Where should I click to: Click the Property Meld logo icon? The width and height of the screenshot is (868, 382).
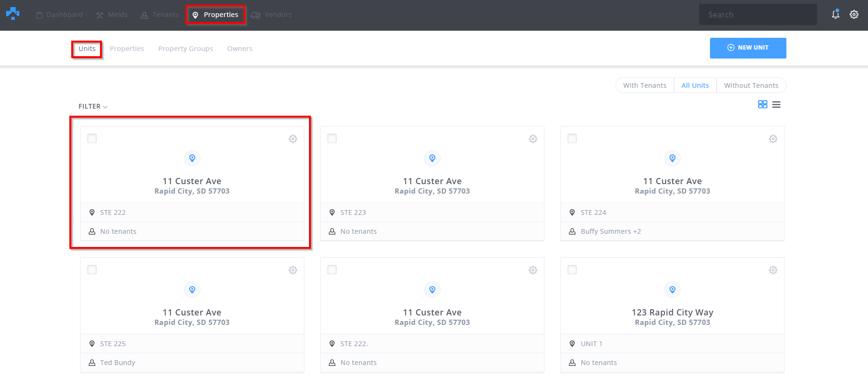tap(13, 14)
